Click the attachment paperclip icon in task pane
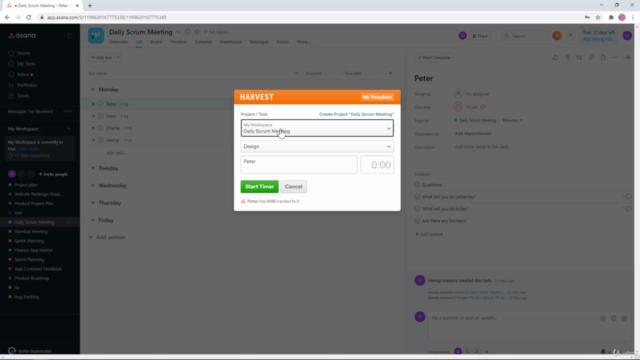 pyautogui.click(x=567, y=58)
